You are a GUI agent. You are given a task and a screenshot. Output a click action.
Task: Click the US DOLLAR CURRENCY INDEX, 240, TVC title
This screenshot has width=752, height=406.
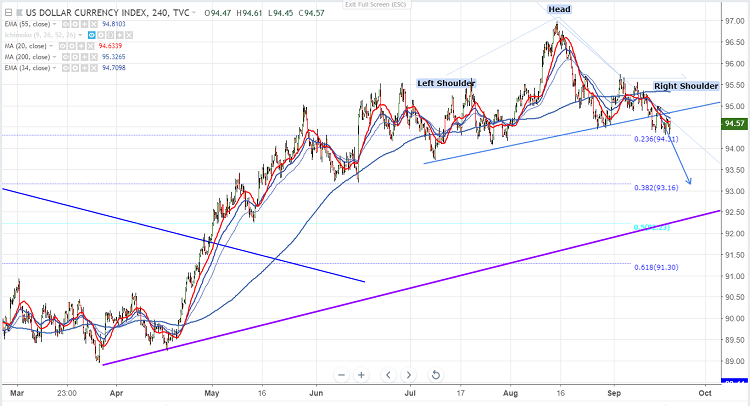tap(107, 12)
